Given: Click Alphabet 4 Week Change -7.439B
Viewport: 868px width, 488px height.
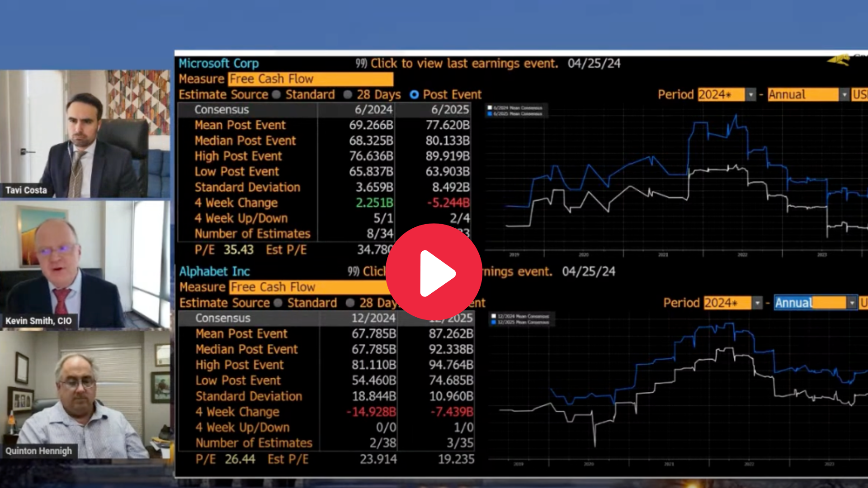Looking at the screenshot, I should [x=452, y=412].
